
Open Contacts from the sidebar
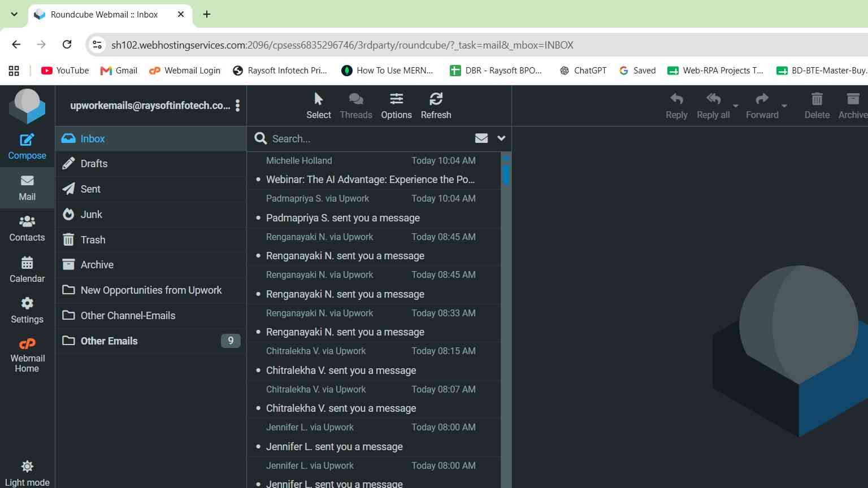tap(27, 229)
